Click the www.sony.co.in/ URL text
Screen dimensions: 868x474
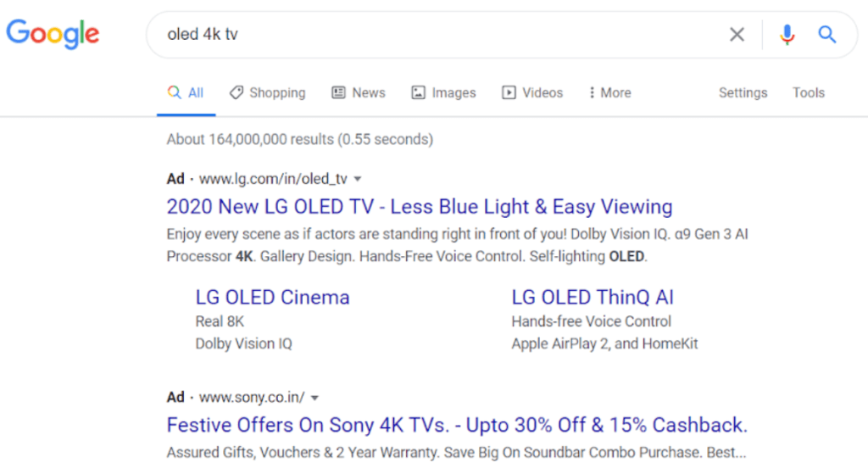coord(251,398)
